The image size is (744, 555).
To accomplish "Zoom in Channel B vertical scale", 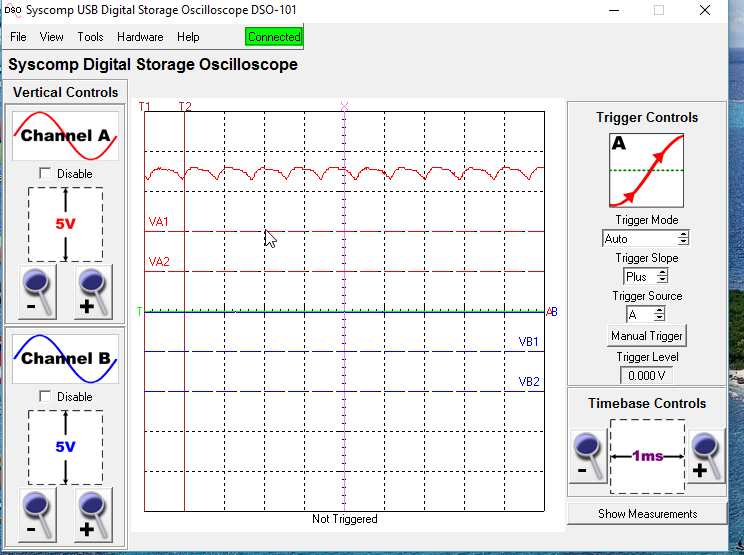I will click(93, 515).
